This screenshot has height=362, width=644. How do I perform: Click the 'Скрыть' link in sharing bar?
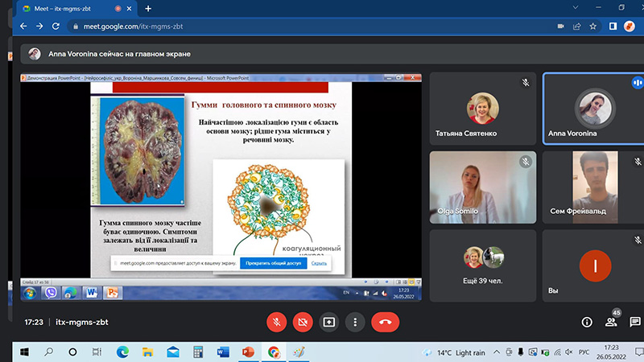tap(319, 263)
